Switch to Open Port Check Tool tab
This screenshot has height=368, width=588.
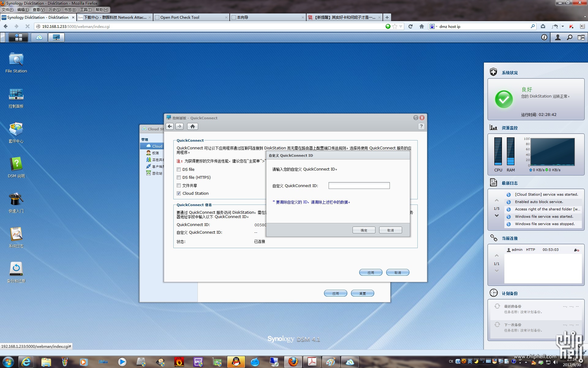click(x=191, y=17)
